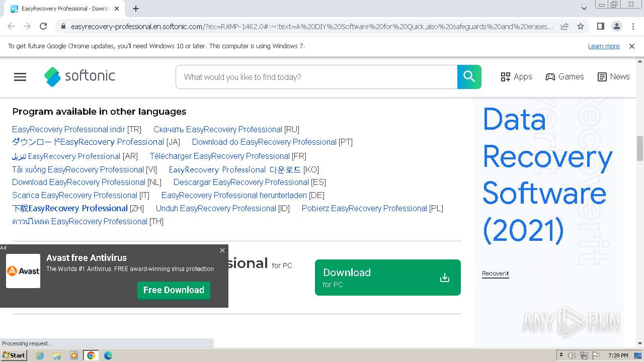Click the Avast Free Download button
The image size is (644, 362).
pyautogui.click(x=174, y=290)
